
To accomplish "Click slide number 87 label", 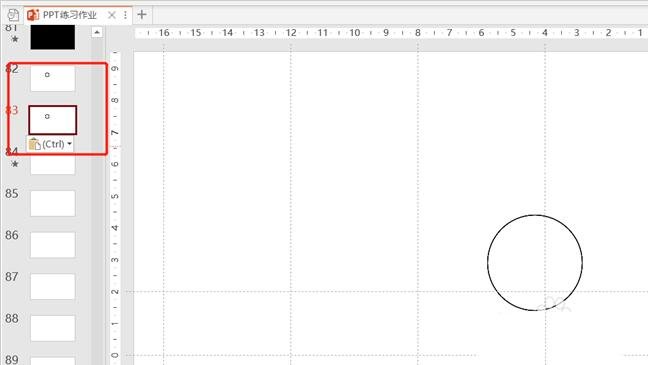I will click(x=12, y=277).
